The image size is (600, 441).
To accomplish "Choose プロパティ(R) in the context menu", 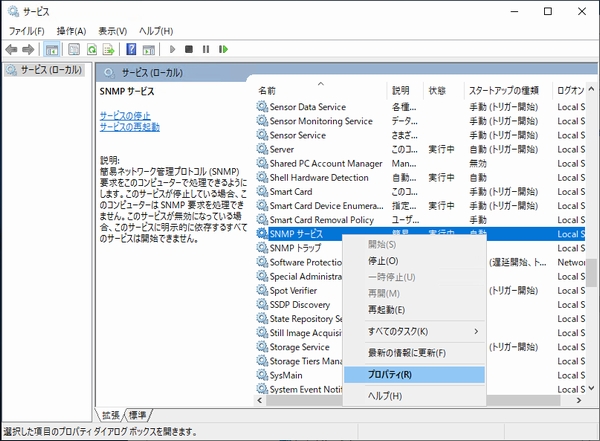I will point(415,374).
